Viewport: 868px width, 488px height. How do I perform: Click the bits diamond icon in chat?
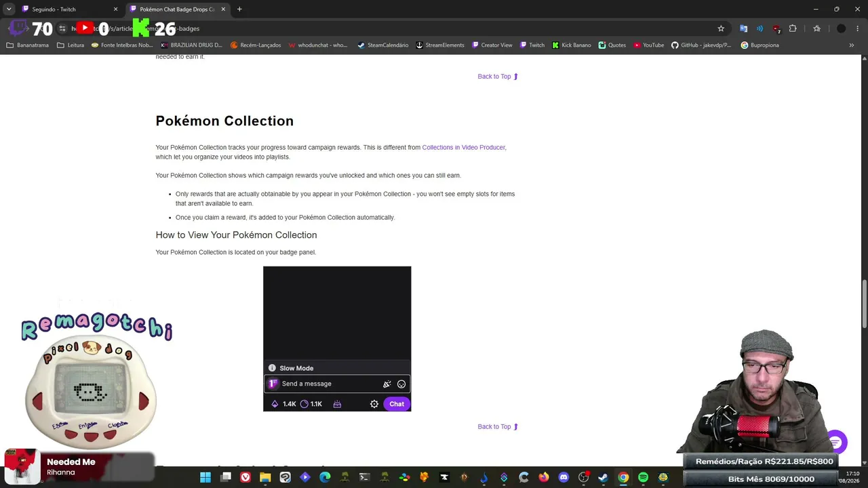pos(275,404)
